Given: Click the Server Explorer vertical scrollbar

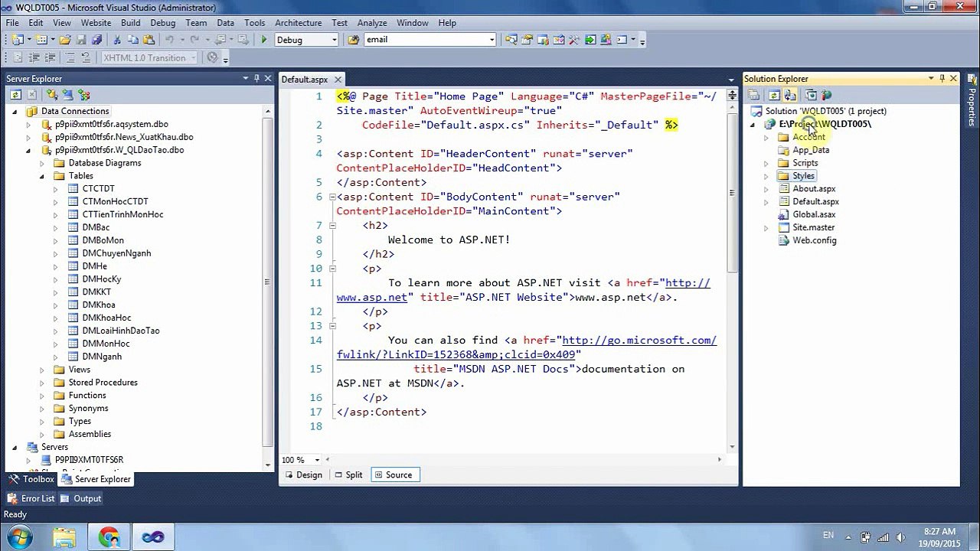Looking at the screenshot, I should (x=267, y=282).
